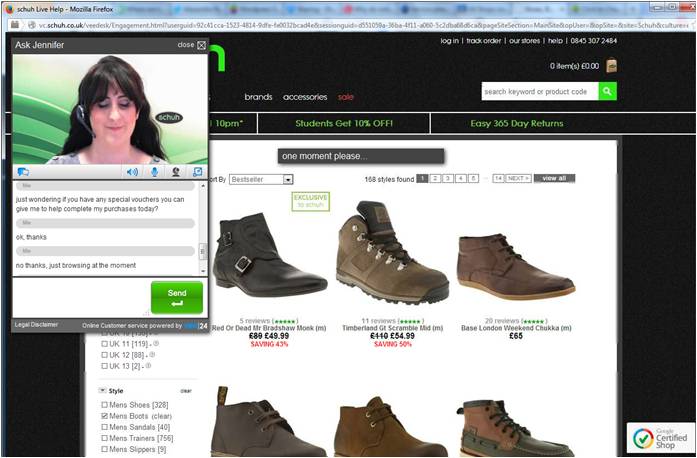
Task: Go to results page 14
Action: click(498, 178)
